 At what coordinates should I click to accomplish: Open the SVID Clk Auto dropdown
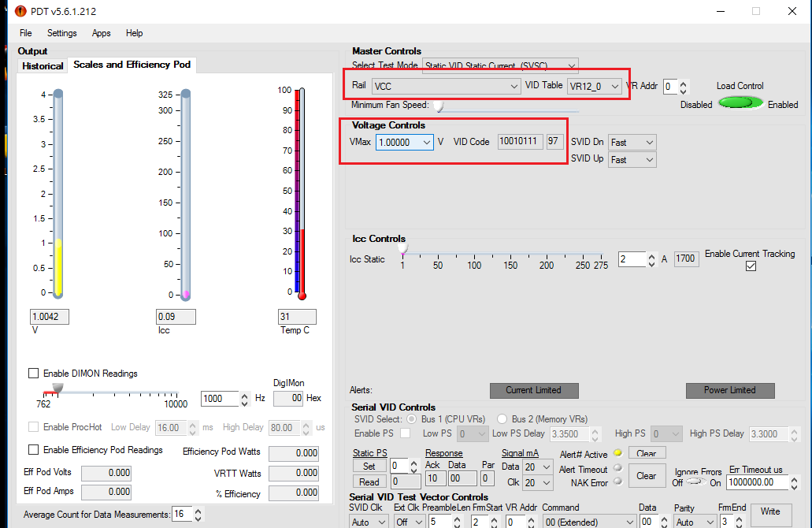click(369, 522)
